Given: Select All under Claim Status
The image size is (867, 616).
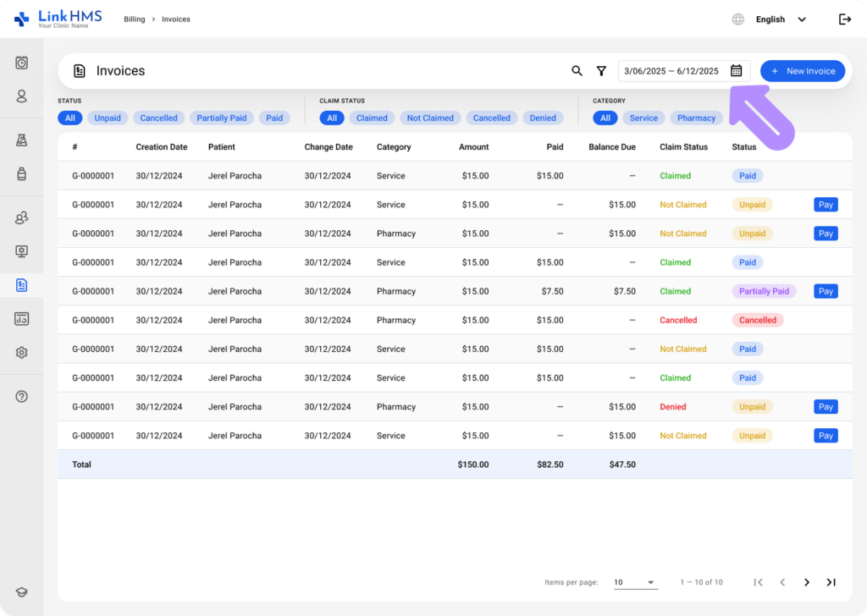Looking at the screenshot, I should coord(332,118).
